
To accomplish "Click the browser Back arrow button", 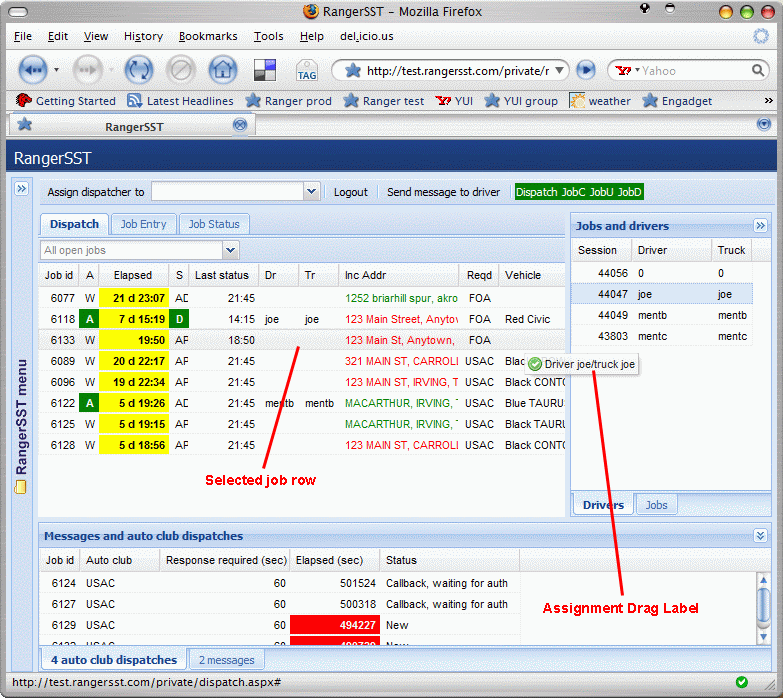I will 33,70.
